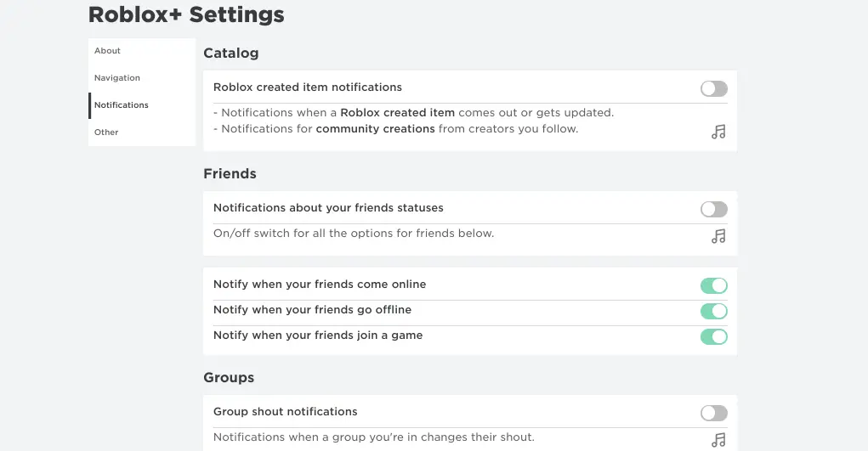Click the 'Group shout notifications' label text

point(285,412)
